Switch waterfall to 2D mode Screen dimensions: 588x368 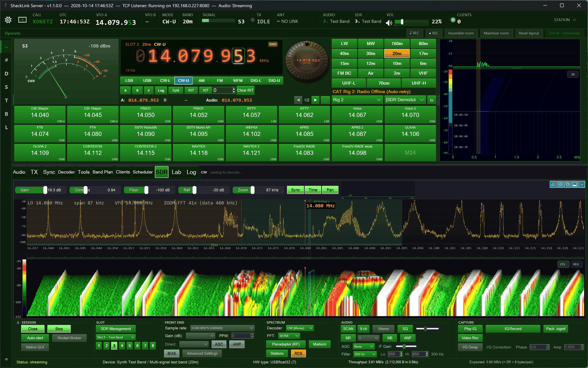coord(573,75)
